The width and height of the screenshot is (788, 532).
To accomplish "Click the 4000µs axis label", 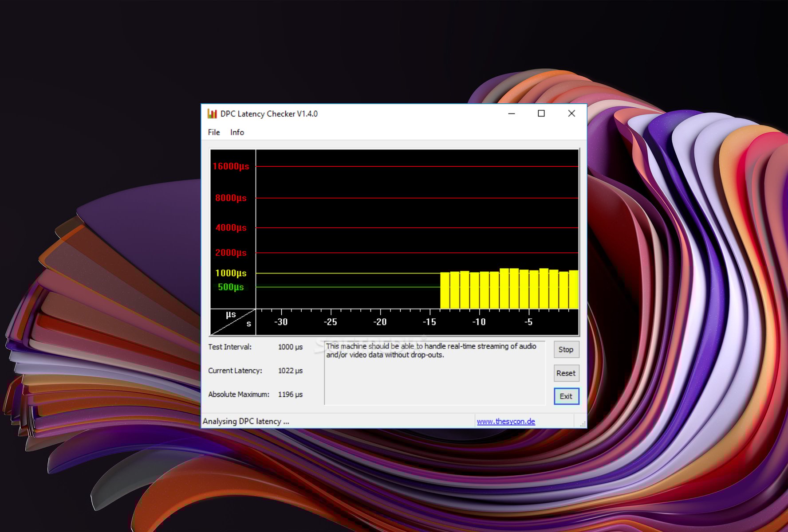I will point(231,227).
